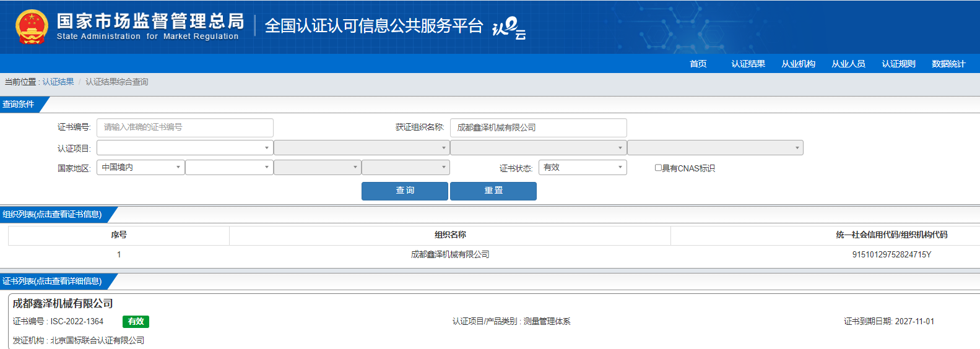Focus the 获证组织名称 input field

tap(539, 127)
